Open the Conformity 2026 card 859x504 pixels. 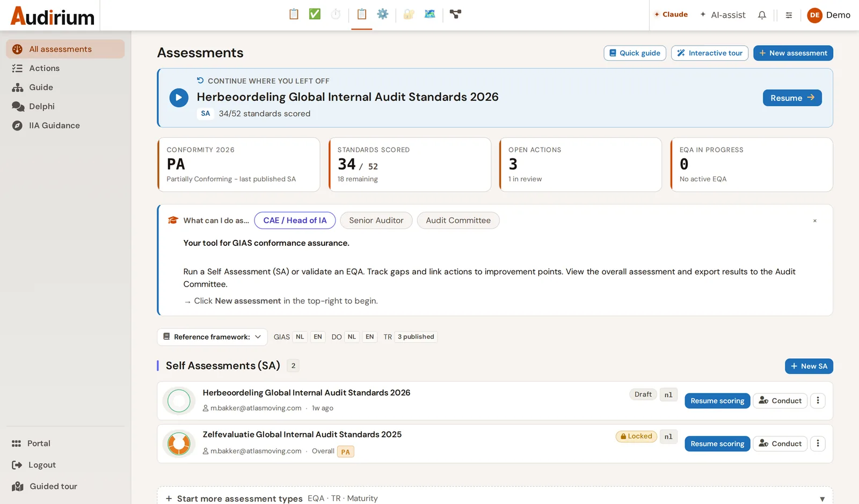tap(238, 165)
